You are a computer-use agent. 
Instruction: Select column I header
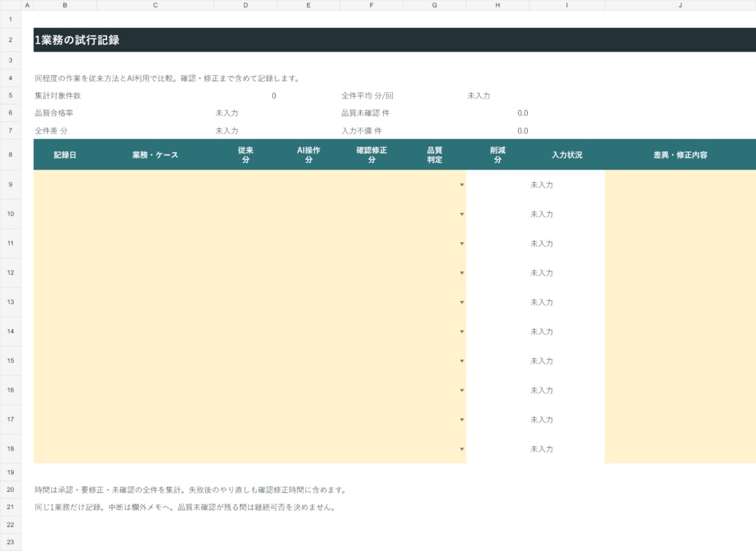pyautogui.click(x=566, y=5)
